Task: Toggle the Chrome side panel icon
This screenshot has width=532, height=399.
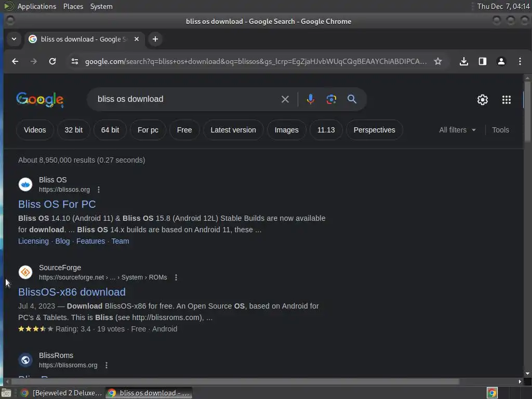Action: [483, 61]
